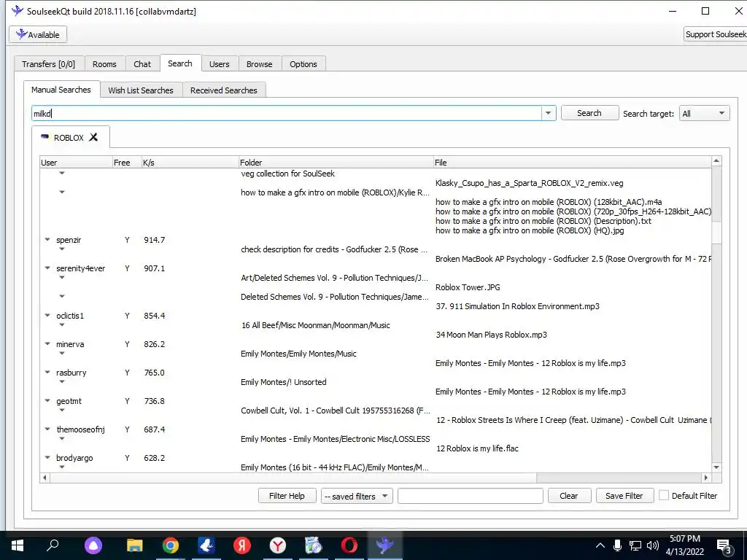Click the results list scroll-up arrow
The height and width of the screenshot is (560, 747).
716,161
